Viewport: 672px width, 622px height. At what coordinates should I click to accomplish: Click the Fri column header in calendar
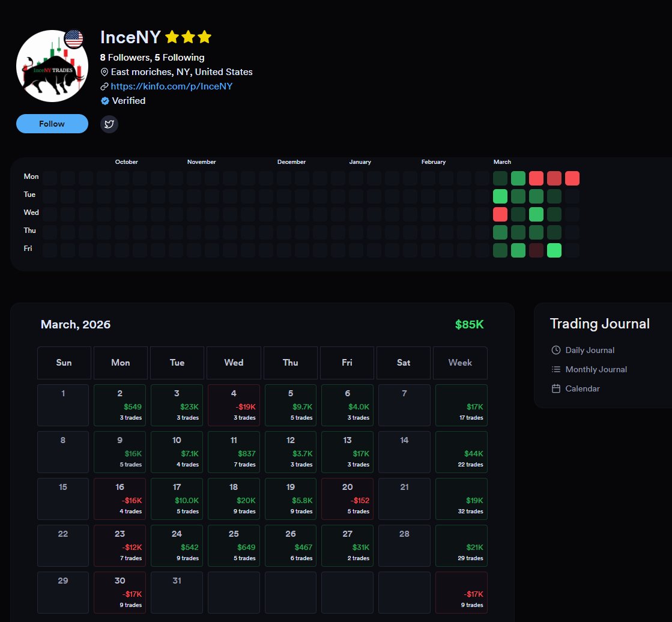point(347,363)
